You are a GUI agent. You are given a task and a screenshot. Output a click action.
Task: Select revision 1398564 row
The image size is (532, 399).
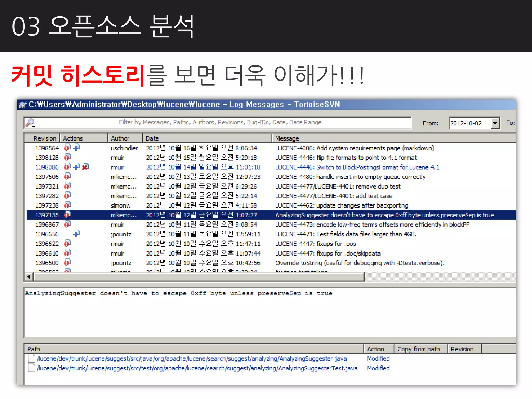click(x=271, y=148)
